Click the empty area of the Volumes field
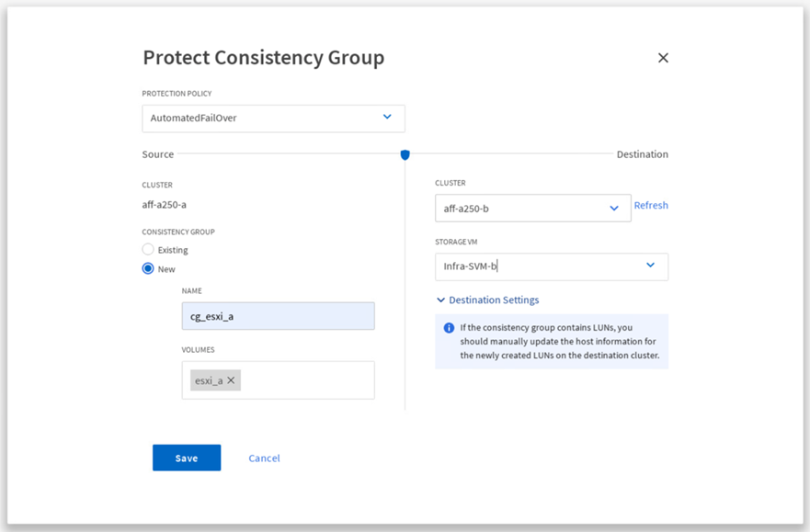810x532 pixels. (x=308, y=380)
